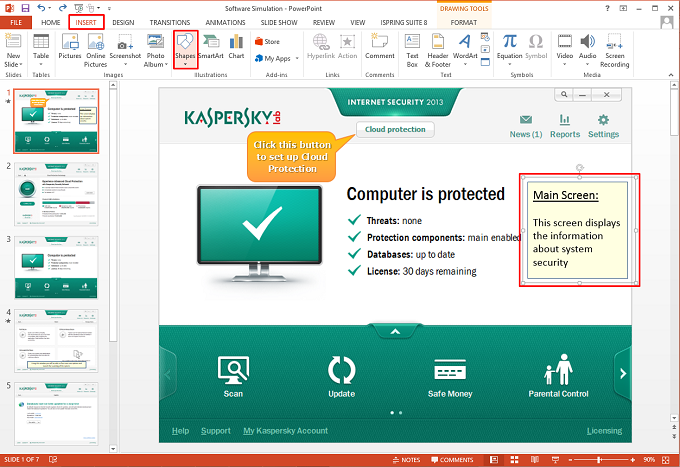Image resolution: width=680 pixels, height=467 pixels.
Task: Open Ribbon Display Options
Action: (x=623, y=8)
